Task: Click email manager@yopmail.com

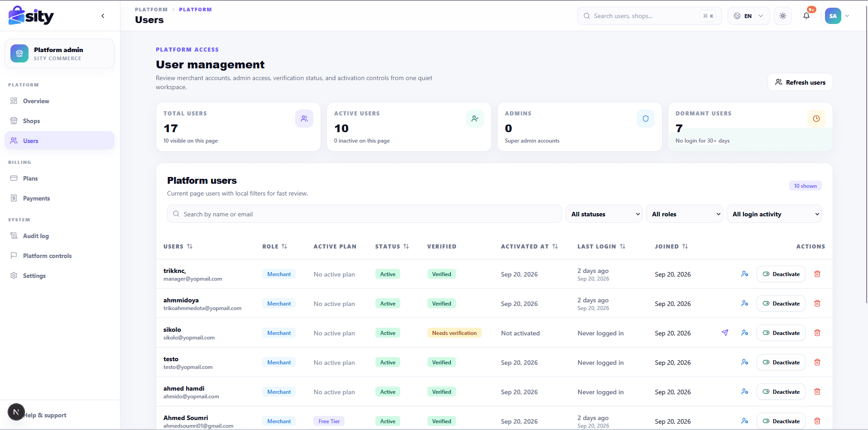Action: pyautogui.click(x=193, y=279)
